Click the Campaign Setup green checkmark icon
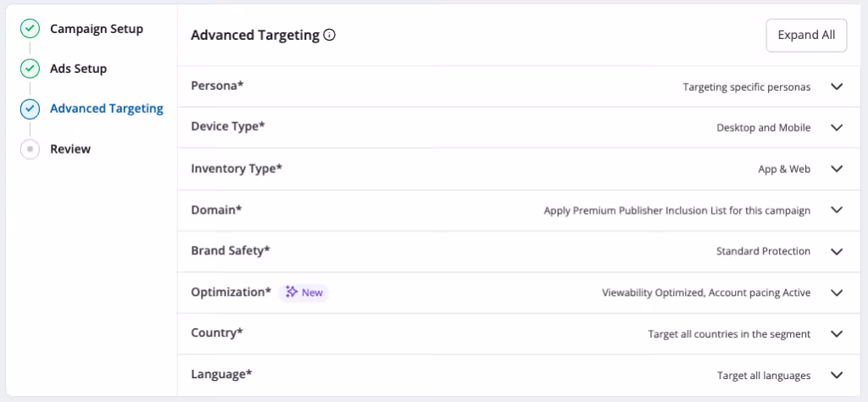 tap(30, 29)
